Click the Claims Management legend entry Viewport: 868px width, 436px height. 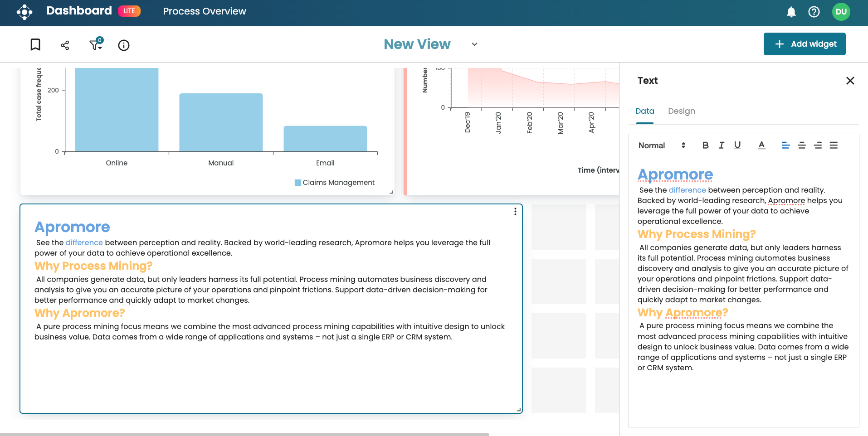335,183
